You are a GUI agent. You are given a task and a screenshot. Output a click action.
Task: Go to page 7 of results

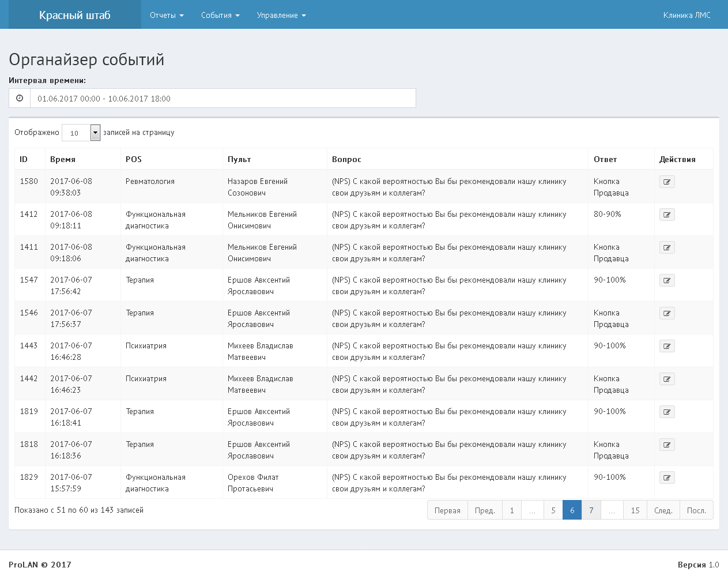(591, 510)
